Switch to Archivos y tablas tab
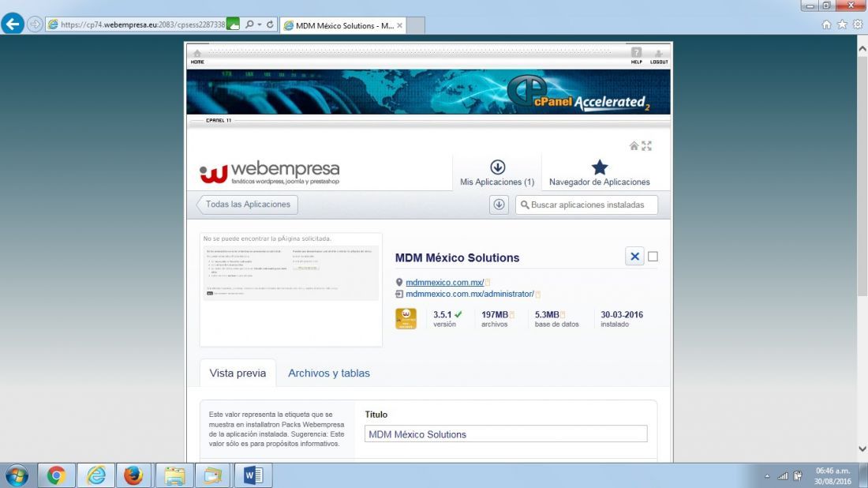Viewport: 868px width, 488px height. (329, 373)
